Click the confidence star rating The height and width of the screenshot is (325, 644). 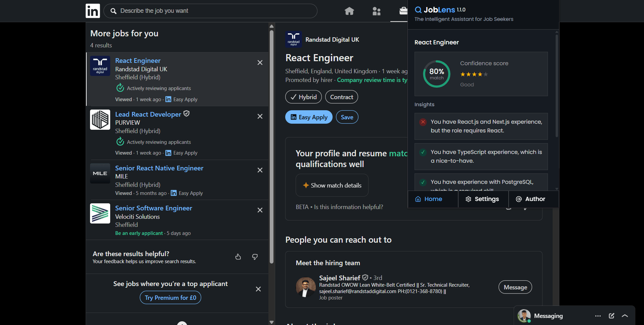(x=474, y=74)
